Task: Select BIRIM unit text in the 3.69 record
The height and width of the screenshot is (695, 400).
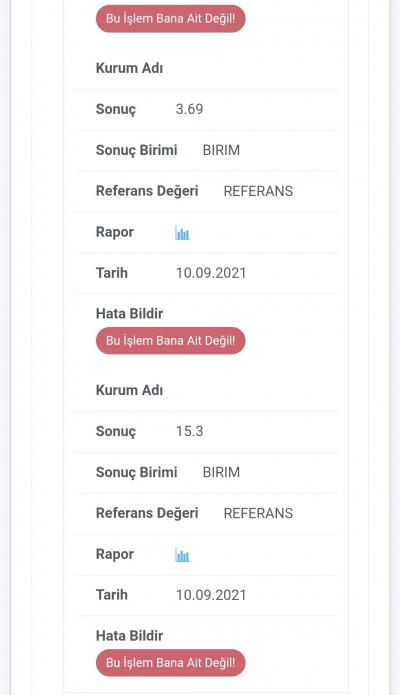Action: [x=221, y=150]
